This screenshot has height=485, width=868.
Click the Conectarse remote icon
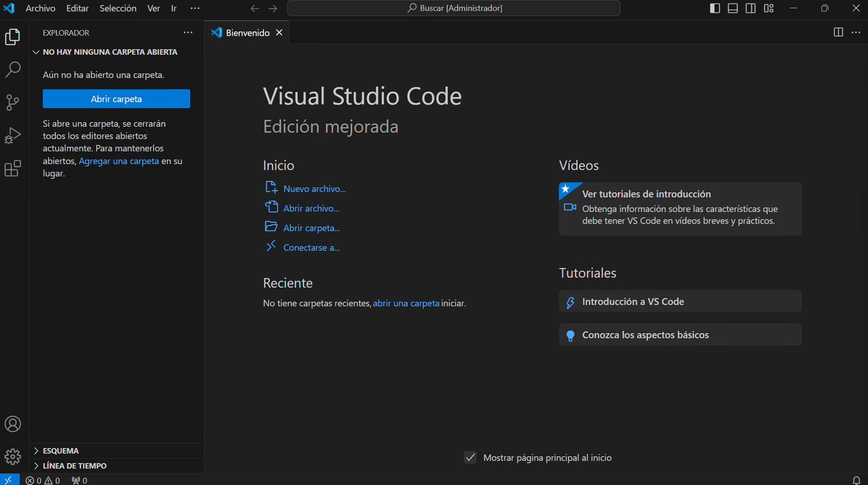[271, 246]
